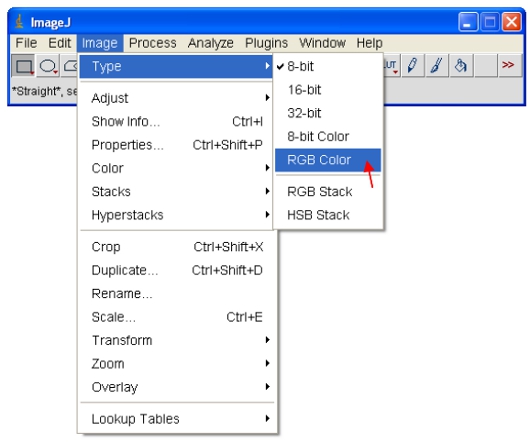
Task: Choose Duplicate... command
Action: pos(176,270)
